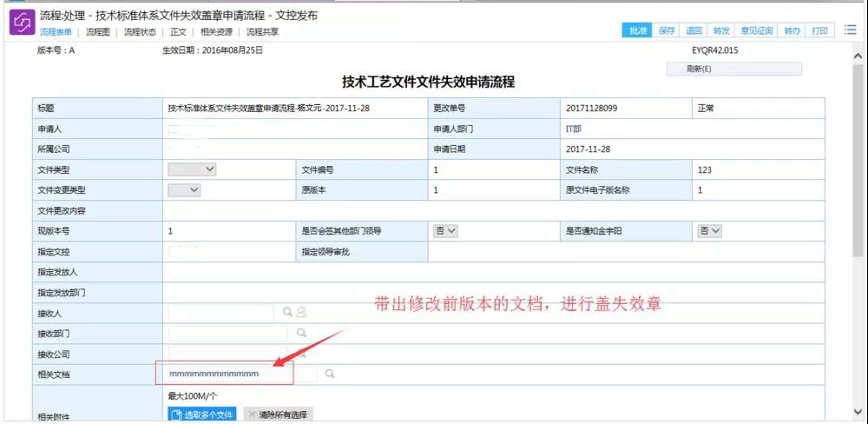Click the search icon next to 接收人
The height and width of the screenshot is (424, 868).
[287, 312]
